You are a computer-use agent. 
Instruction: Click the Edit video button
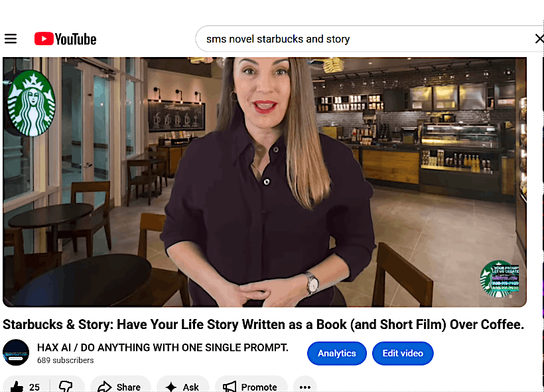403,354
